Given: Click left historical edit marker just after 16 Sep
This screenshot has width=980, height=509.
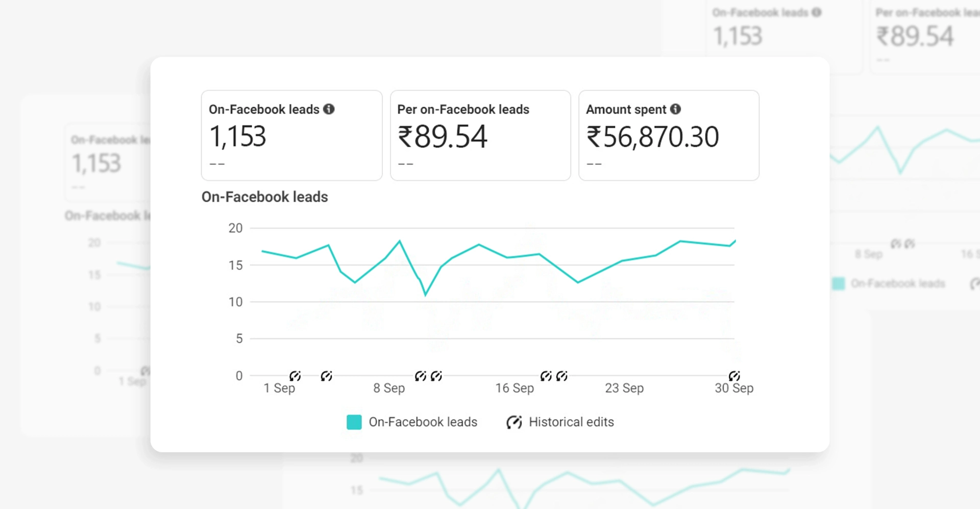Looking at the screenshot, I should tap(546, 376).
